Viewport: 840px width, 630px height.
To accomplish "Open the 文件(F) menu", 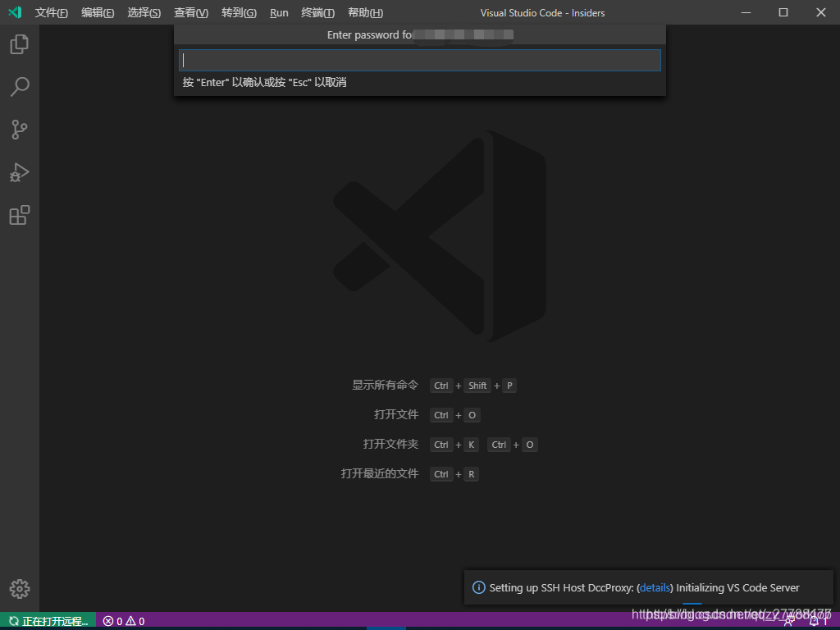I will point(52,13).
